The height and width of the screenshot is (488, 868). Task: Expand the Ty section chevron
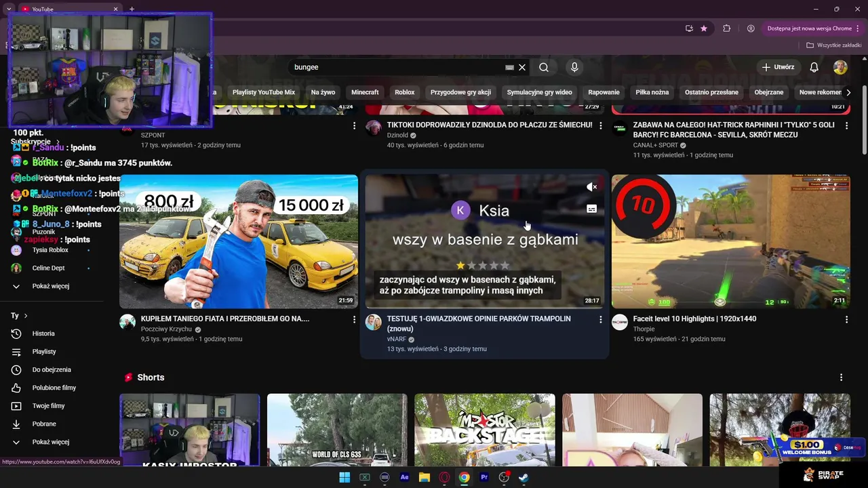point(26,316)
